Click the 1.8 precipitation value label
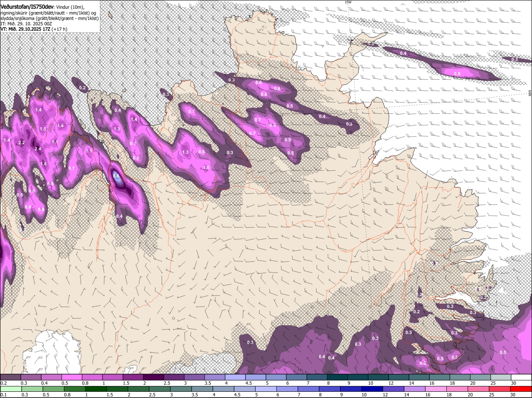Viewport: 532px width, 398px height. coord(43,164)
